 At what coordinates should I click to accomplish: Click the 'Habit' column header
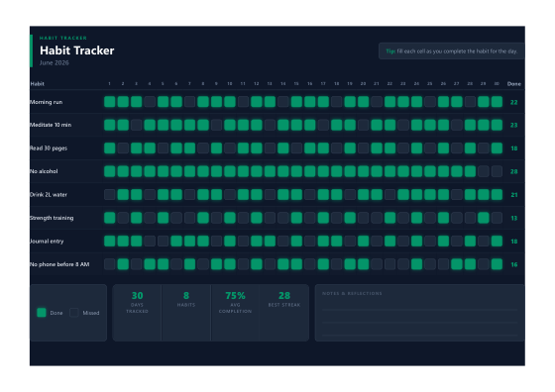(38, 84)
